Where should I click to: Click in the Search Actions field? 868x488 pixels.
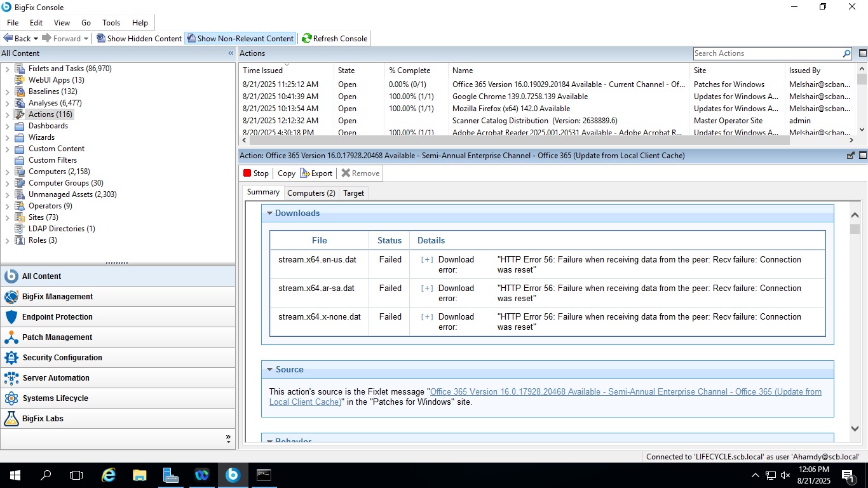(766, 54)
